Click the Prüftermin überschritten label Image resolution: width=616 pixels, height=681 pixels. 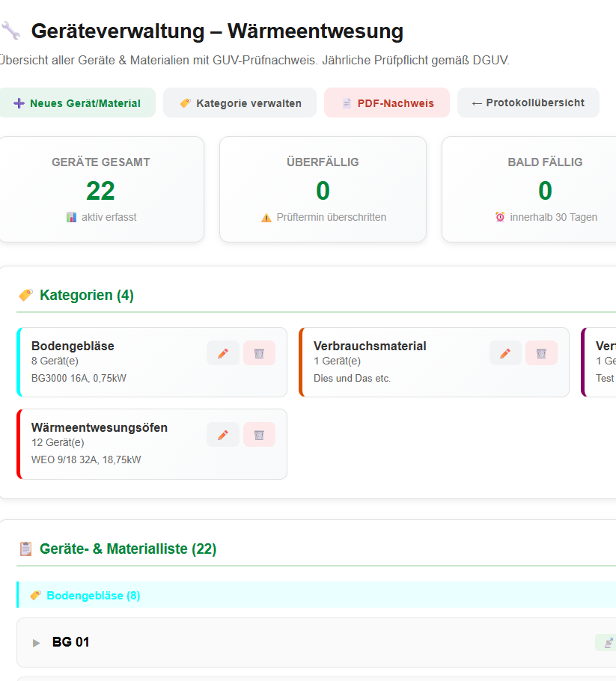332,217
